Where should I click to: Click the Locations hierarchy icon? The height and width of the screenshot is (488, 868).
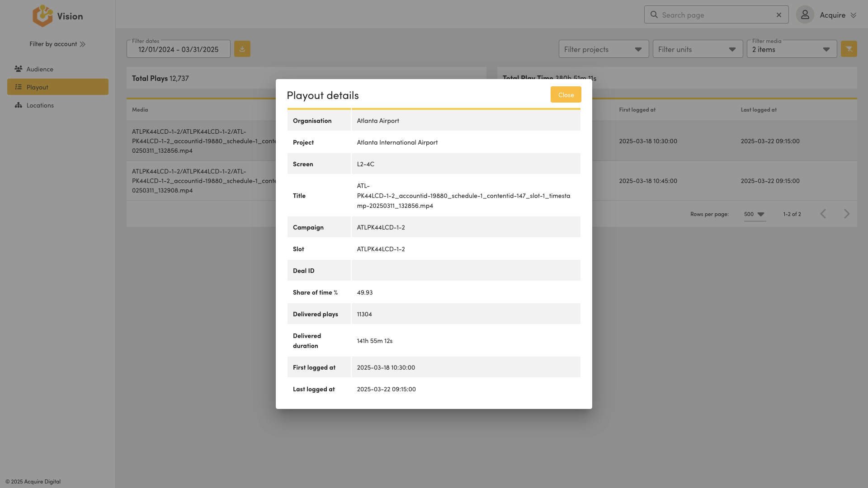(x=19, y=105)
